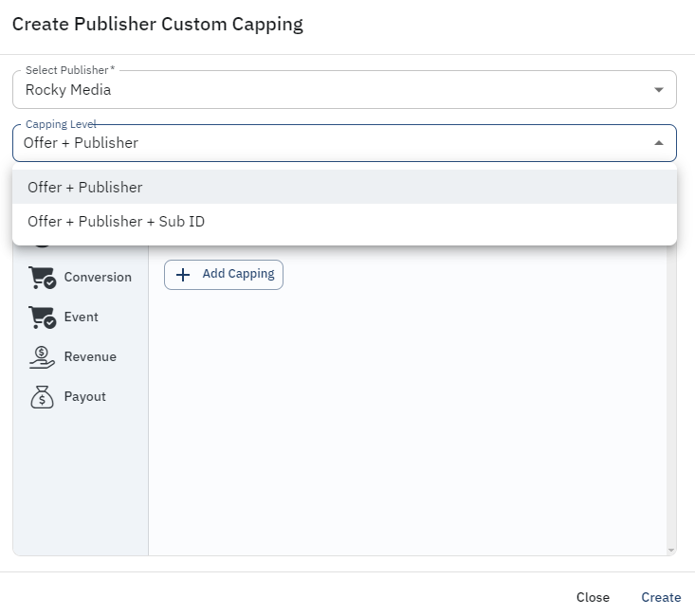Choose the Offer + Publisher + Sub ID option
The image size is (695, 616).
tap(344, 221)
